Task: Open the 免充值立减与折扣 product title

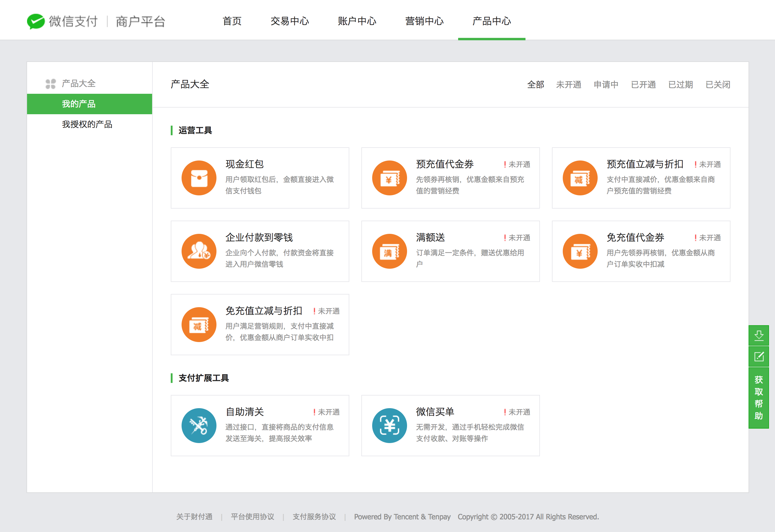Action: click(264, 311)
